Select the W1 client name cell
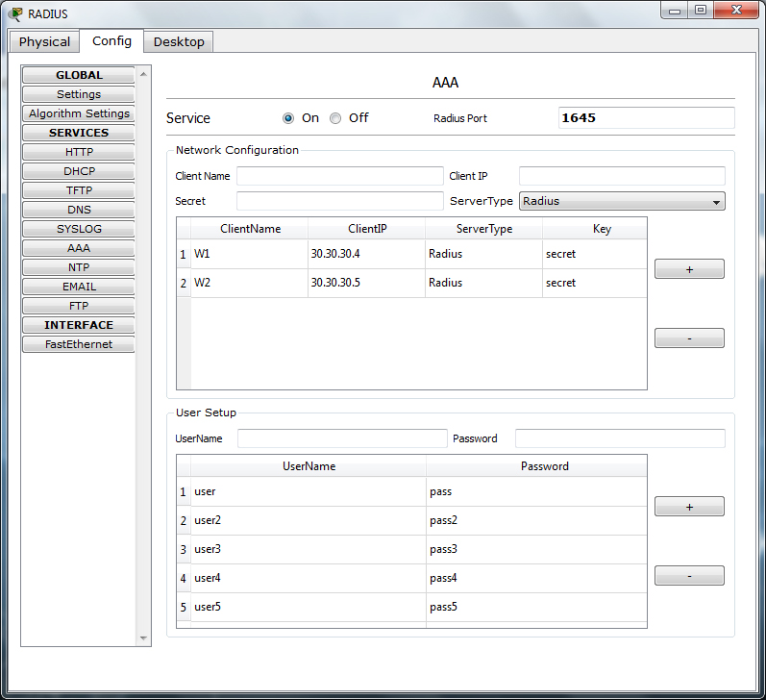Image resolution: width=766 pixels, height=700 pixels. pyautogui.click(x=250, y=254)
